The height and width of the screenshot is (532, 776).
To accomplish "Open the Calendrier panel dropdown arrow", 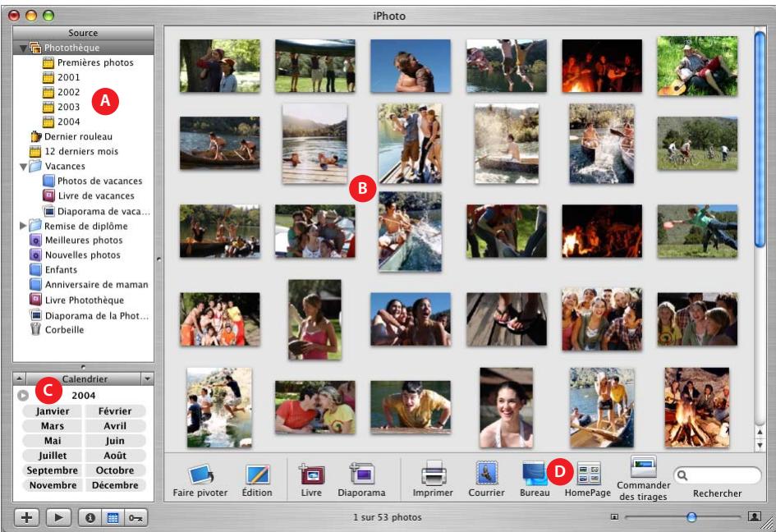I will pyautogui.click(x=148, y=379).
